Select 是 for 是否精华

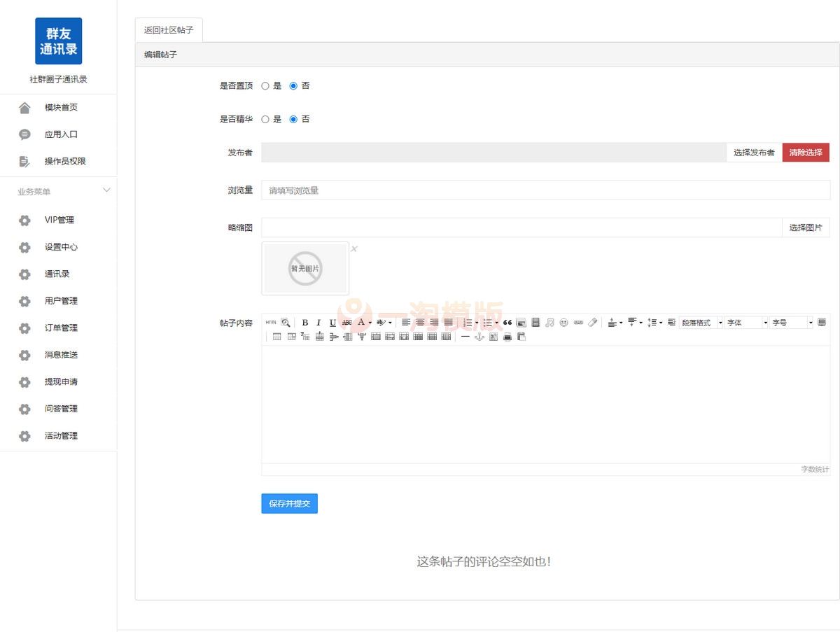click(x=266, y=119)
